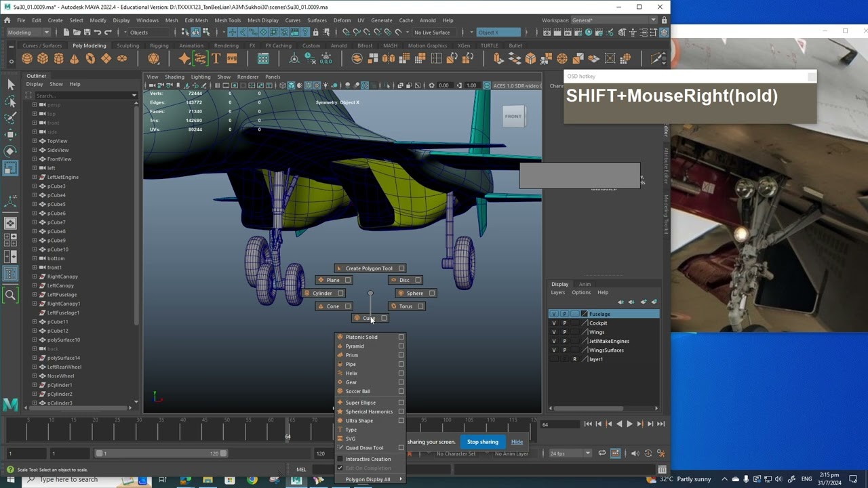Choose Cylinder in the marking menu
This screenshot has height=488, width=868.
click(322, 293)
